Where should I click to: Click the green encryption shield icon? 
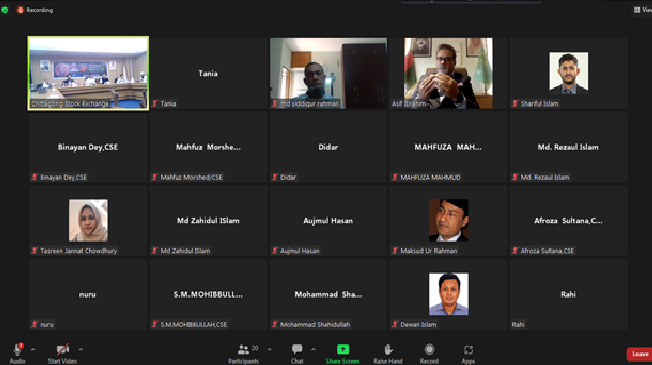(x=5, y=10)
